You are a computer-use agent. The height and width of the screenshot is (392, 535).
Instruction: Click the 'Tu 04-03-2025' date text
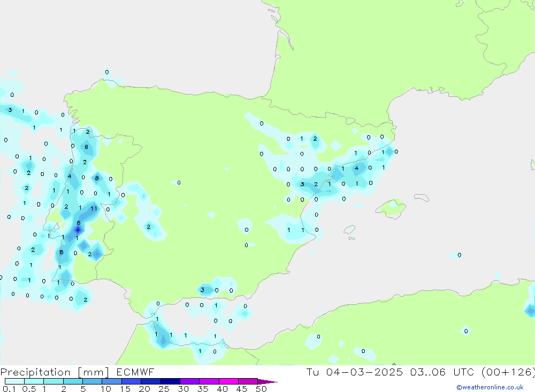355,372
